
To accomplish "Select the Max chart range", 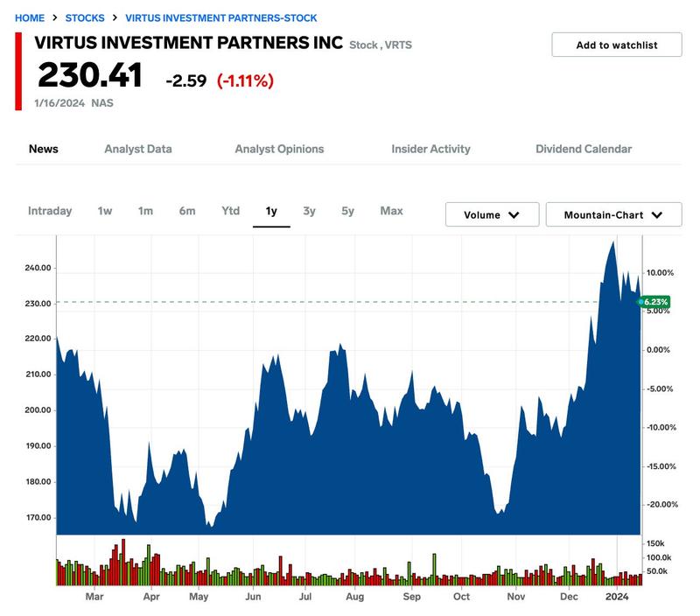I will point(391,211).
